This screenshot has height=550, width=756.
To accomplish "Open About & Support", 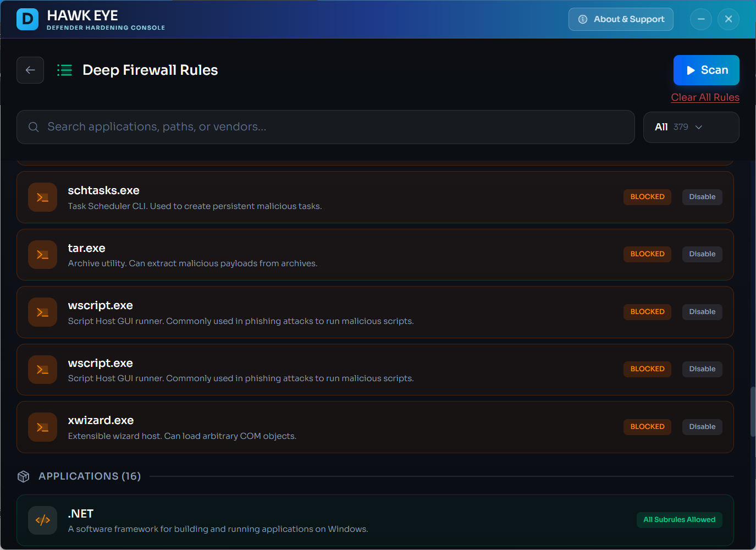I will coord(621,19).
